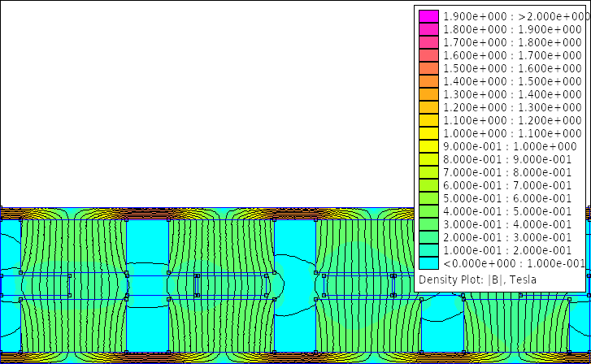Screen dimensions: 591x364
Task: Select legend text '1.200e+000 : 1.300e+000'
Action: pyautogui.click(x=512, y=107)
